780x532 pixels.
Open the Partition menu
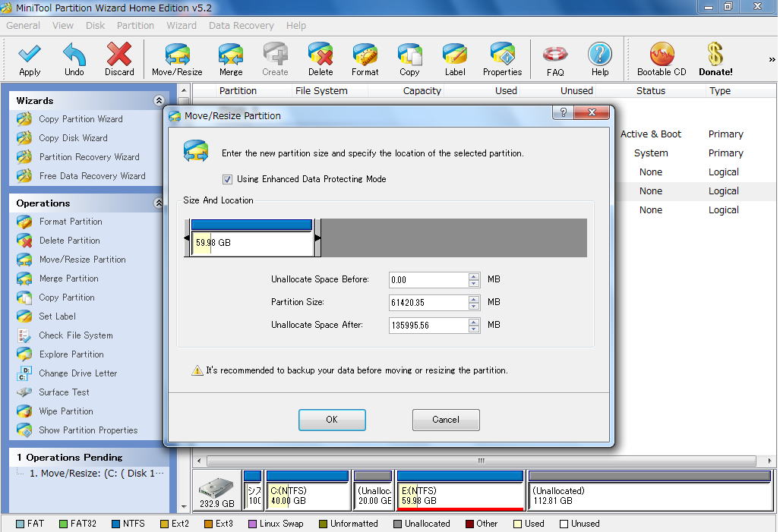135,25
